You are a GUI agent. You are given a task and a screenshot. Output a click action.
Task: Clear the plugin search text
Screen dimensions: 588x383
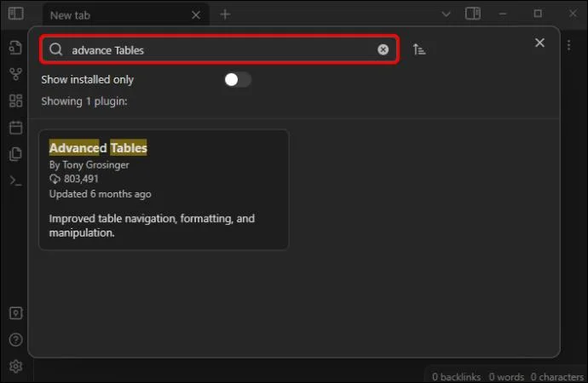[383, 49]
